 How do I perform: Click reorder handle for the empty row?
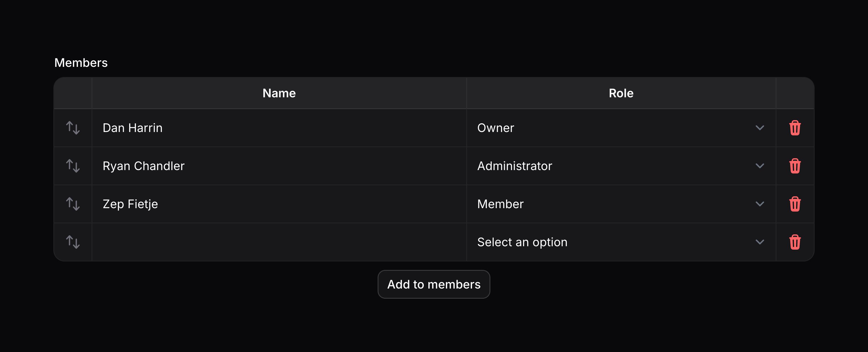click(73, 242)
